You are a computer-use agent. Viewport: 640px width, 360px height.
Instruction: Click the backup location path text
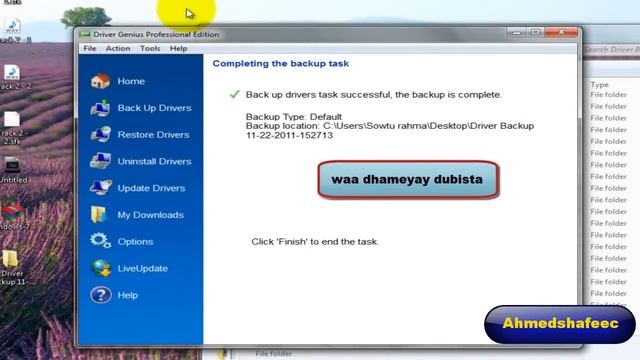pyautogui.click(x=390, y=131)
